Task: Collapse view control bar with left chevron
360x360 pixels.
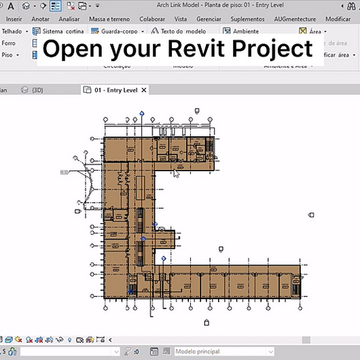Action: click(x=110, y=340)
